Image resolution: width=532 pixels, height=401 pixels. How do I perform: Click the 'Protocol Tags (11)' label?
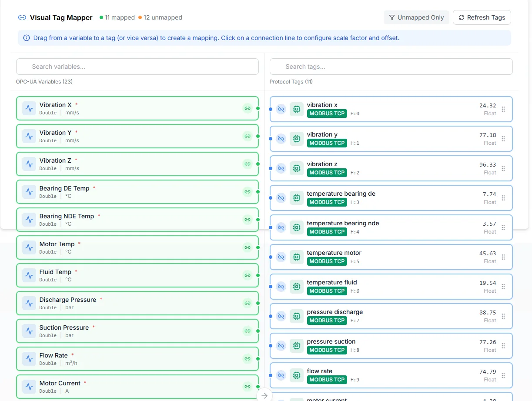point(291,81)
